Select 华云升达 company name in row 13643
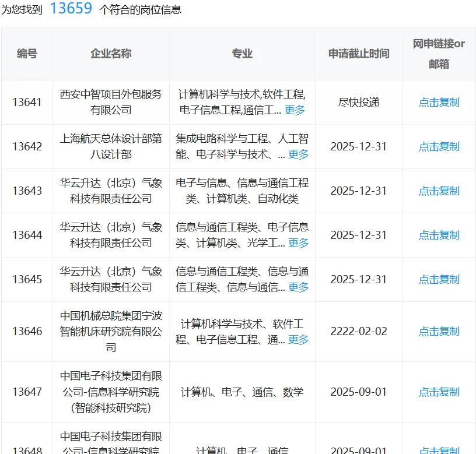The width and height of the screenshot is (476, 454). [x=111, y=191]
